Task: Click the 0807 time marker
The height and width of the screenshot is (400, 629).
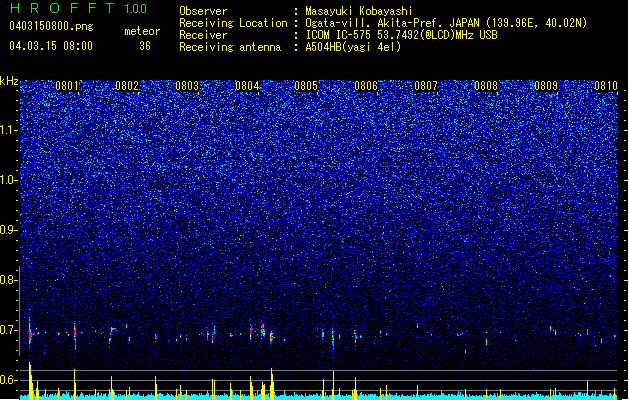Action: 426,86
